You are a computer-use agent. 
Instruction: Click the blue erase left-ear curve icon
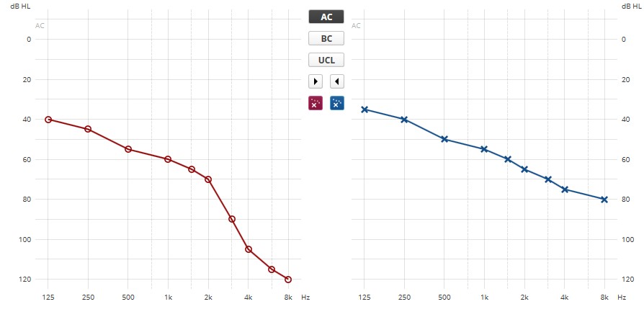coord(337,103)
